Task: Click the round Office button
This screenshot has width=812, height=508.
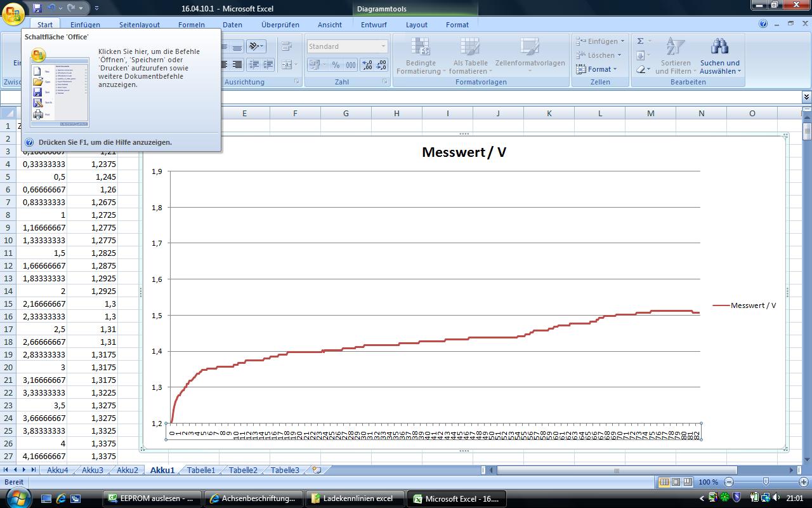Action: pyautogui.click(x=13, y=13)
